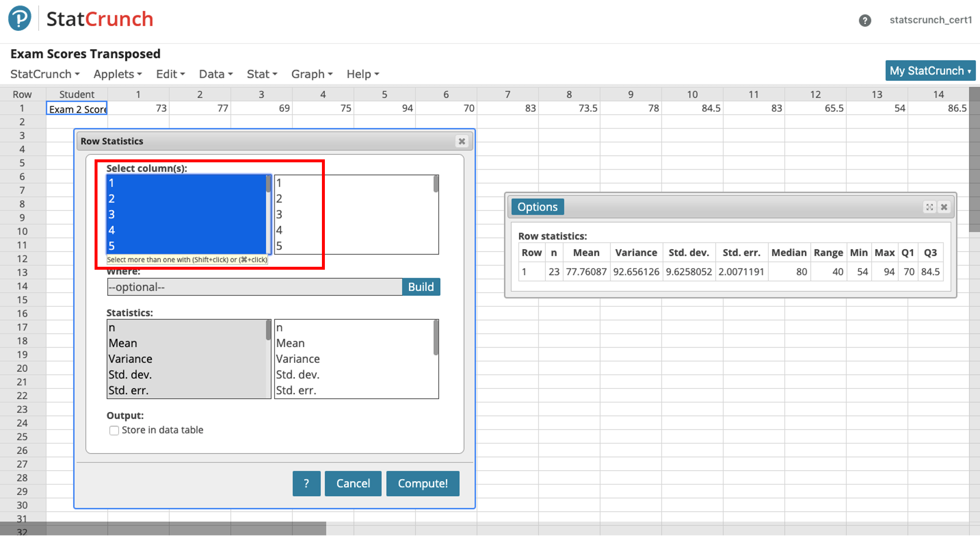980x536 pixels.
Task: Click the Build button
Action: (420, 287)
